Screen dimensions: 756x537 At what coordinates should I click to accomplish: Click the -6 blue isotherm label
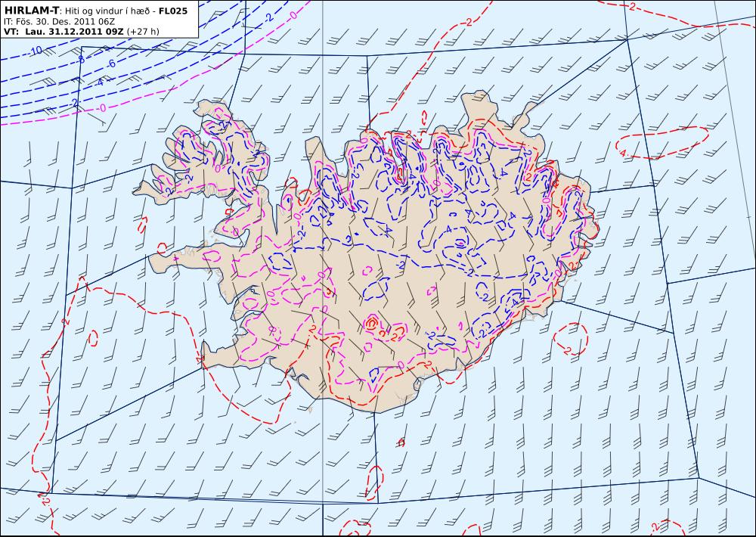(x=111, y=64)
